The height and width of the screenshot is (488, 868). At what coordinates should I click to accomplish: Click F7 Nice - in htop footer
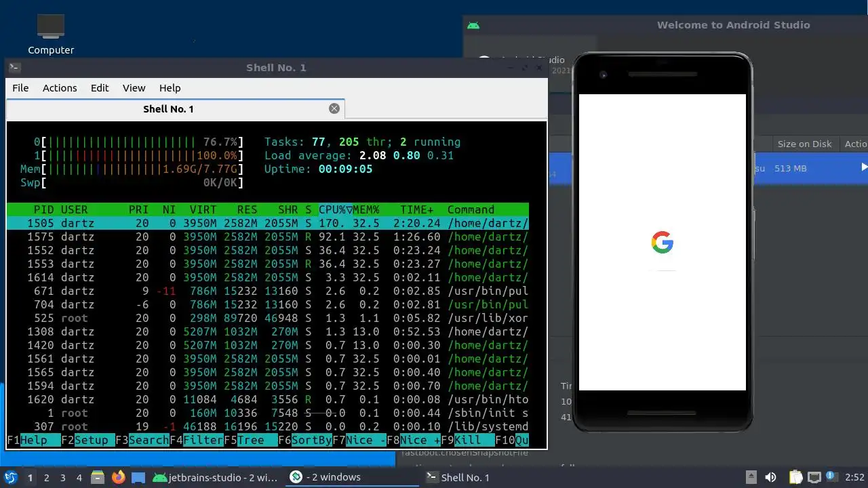tap(359, 440)
